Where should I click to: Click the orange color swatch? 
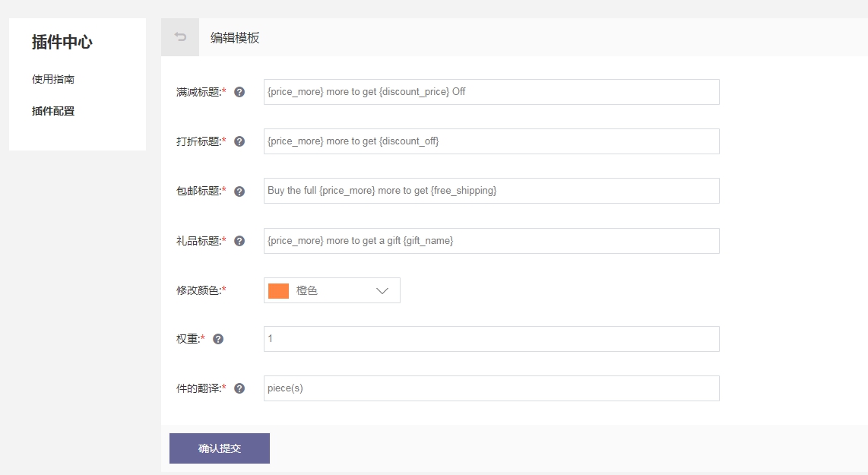coord(278,291)
